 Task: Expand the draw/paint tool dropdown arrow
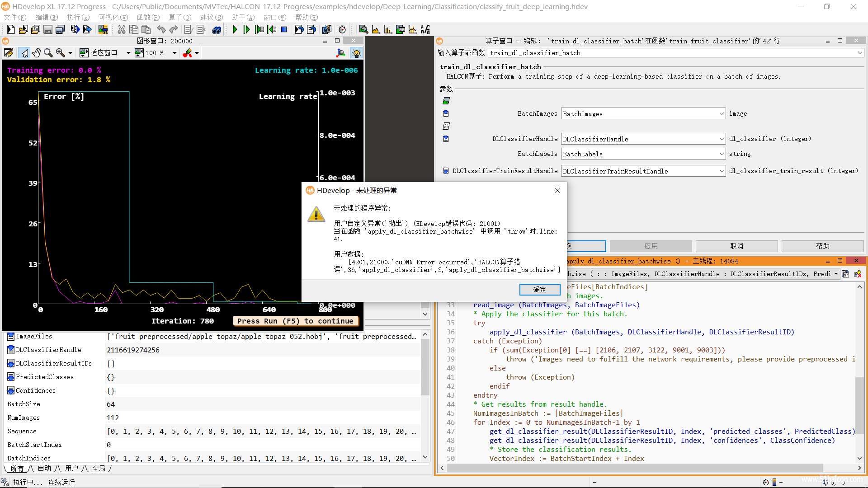coord(197,53)
